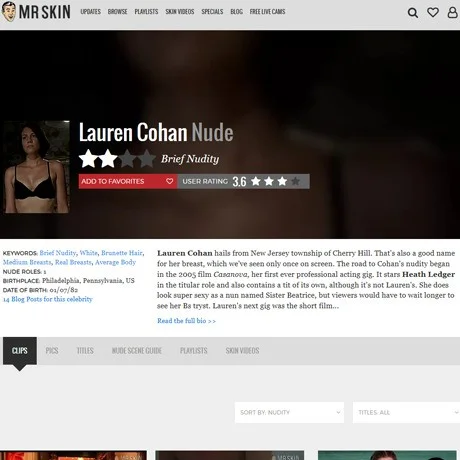Screen dimensions: 460x460
Task: Open the Specials menu item
Action: coord(212,12)
